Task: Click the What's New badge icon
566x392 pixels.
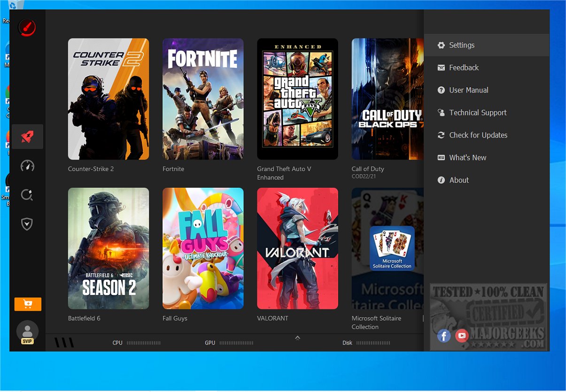Action: pos(441,158)
